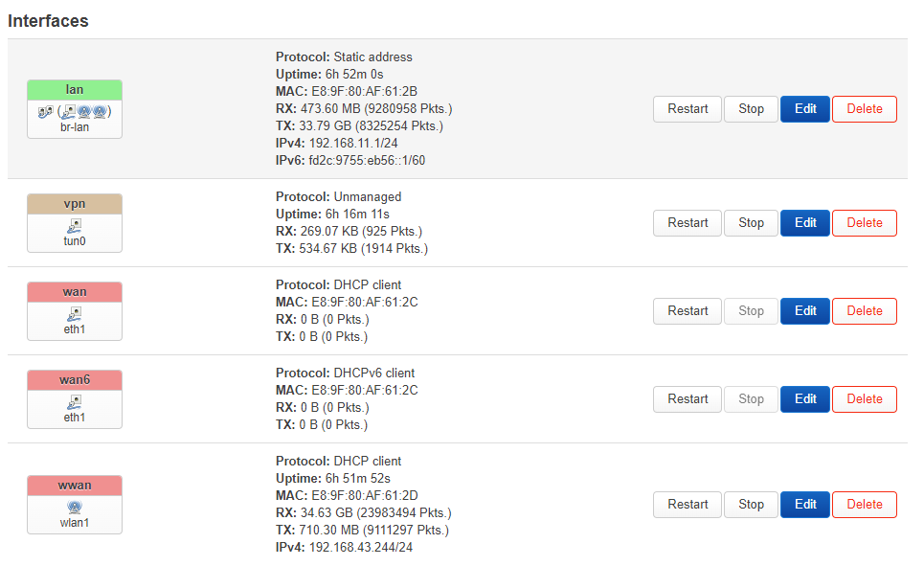Edit the wan interface settings
924x566 pixels.
805,311
